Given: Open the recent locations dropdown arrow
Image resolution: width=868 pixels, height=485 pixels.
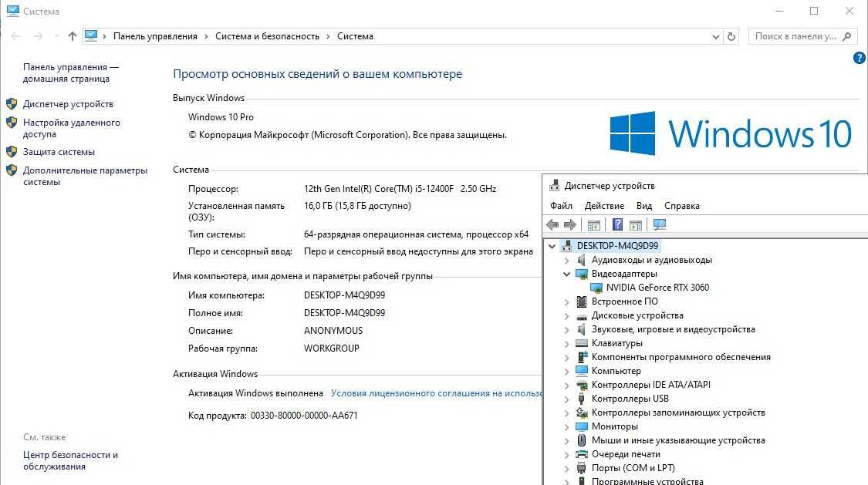Looking at the screenshot, I should (56, 36).
